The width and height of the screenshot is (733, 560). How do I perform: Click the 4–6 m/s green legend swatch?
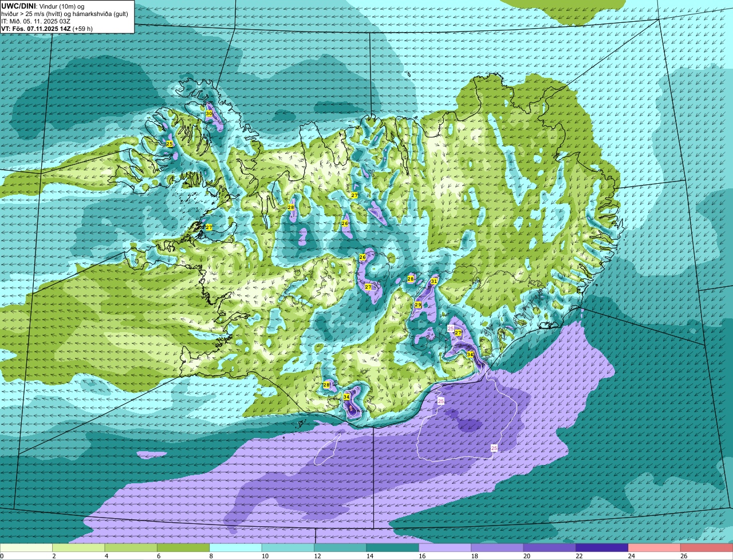[131, 548]
